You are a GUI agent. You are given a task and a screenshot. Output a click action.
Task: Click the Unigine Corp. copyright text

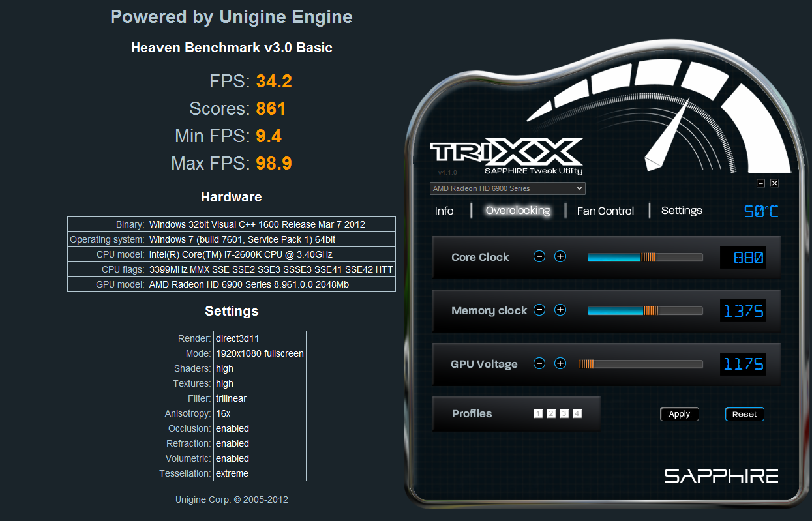click(x=232, y=499)
